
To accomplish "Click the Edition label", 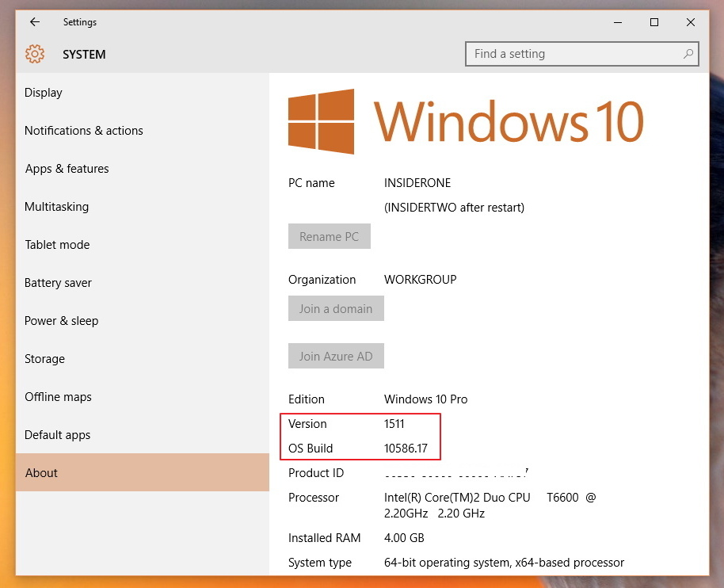I will (x=306, y=399).
